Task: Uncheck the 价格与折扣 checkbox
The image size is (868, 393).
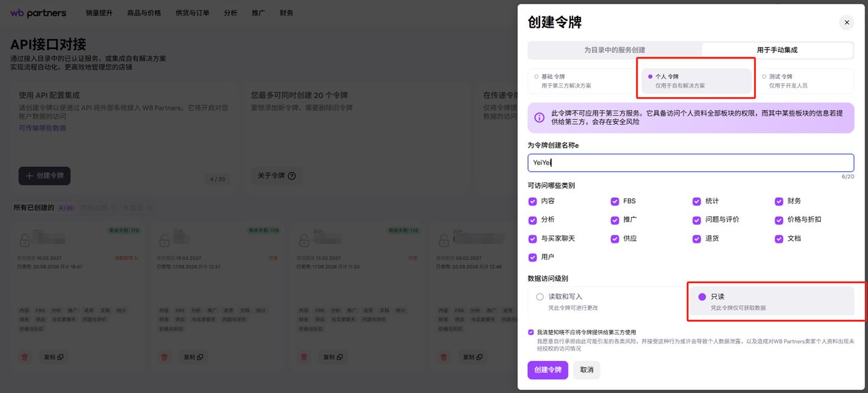Action: click(x=779, y=220)
